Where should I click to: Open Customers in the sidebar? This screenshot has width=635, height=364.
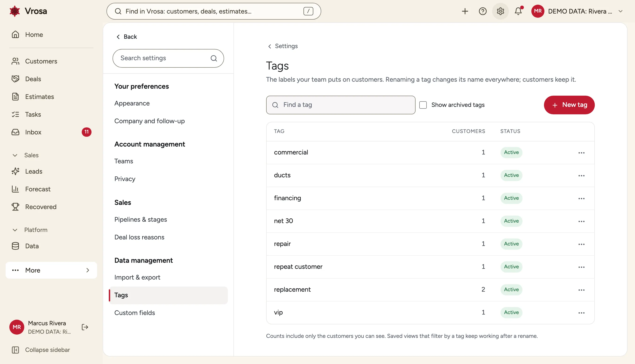[51, 61]
